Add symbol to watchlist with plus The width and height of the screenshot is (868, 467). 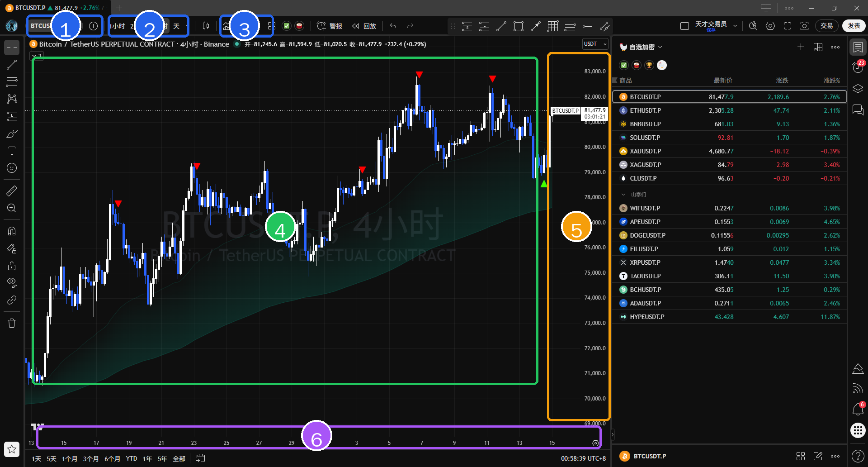coord(801,47)
